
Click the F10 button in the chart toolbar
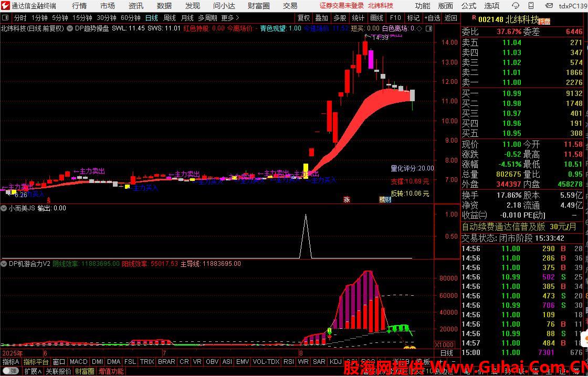click(x=395, y=18)
